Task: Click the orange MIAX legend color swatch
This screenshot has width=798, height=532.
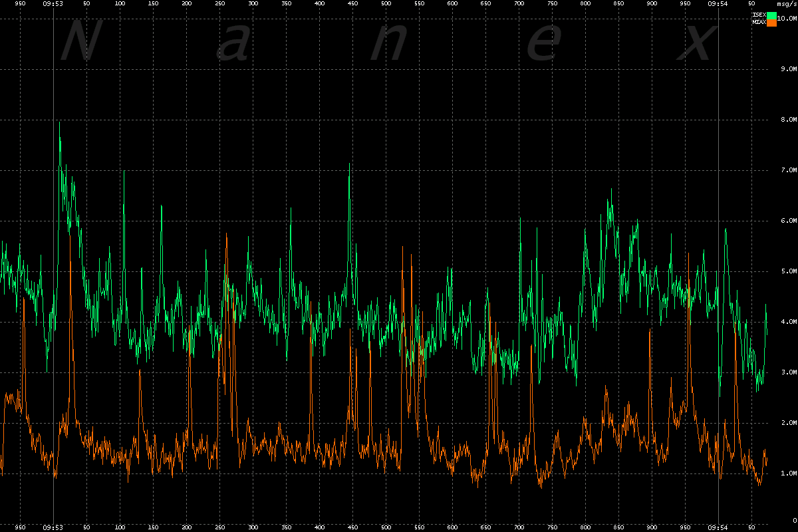Action: (x=772, y=23)
